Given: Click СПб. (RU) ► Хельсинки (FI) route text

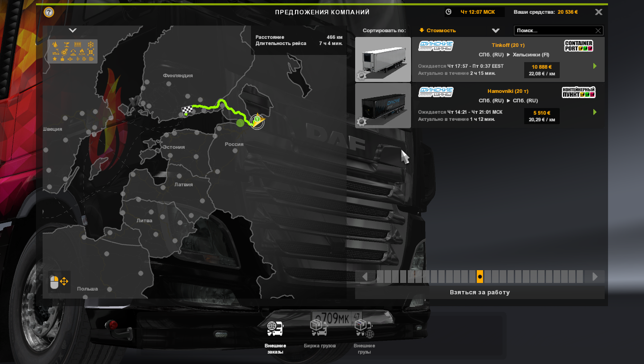Looking at the screenshot, I should (514, 55).
